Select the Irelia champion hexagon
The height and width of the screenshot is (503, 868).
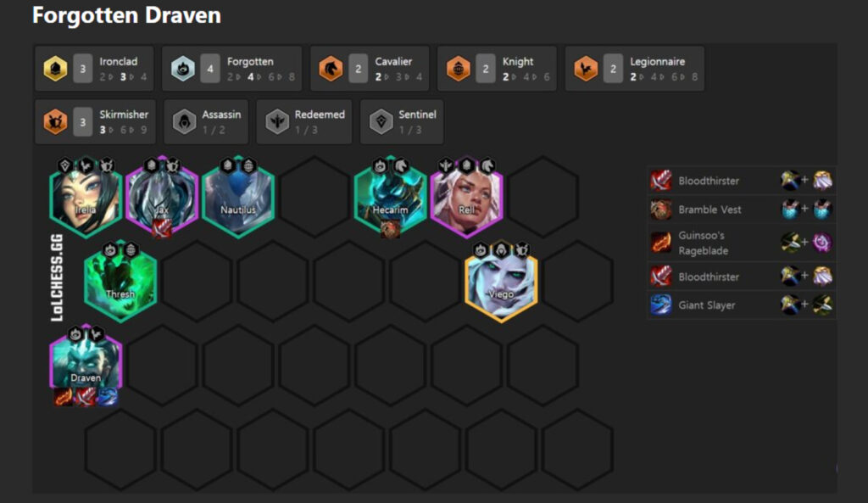point(86,197)
